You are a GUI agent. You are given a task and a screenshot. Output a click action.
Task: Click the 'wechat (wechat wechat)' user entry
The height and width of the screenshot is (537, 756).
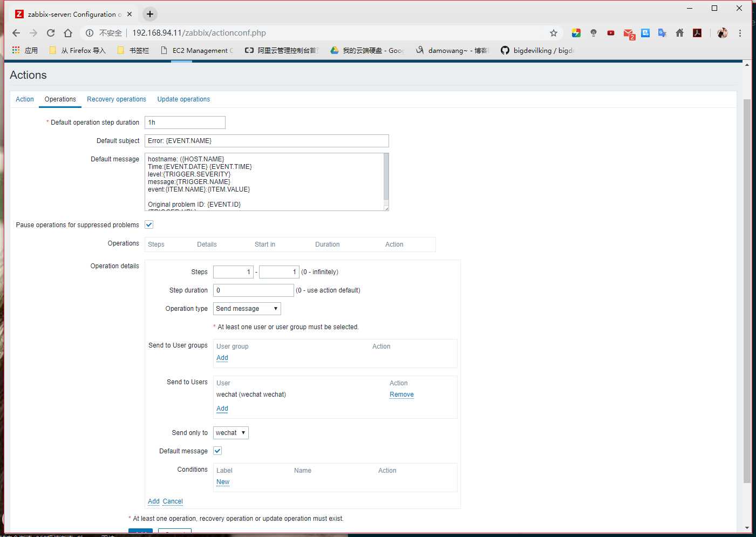[251, 395]
